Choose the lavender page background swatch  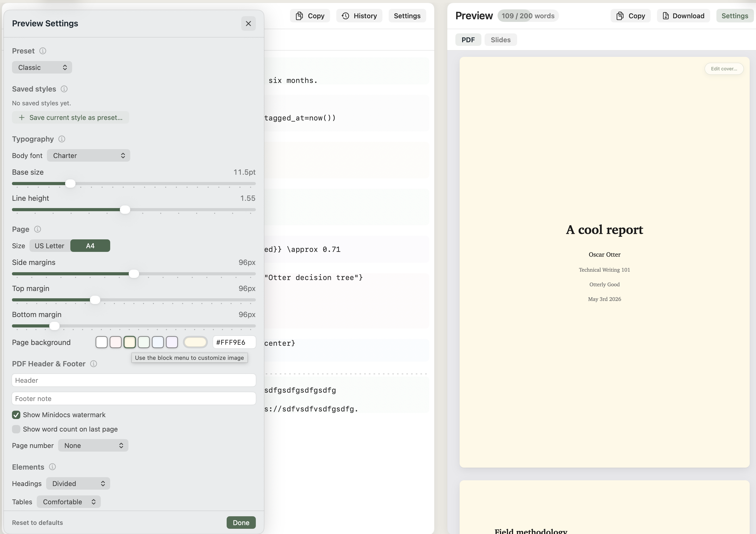pyautogui.click(x=172, y=342)
